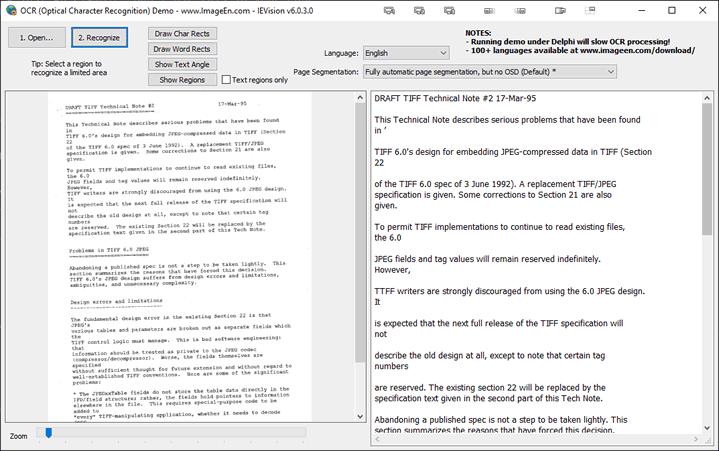Click the 2. Recognize button

(99, 38)
